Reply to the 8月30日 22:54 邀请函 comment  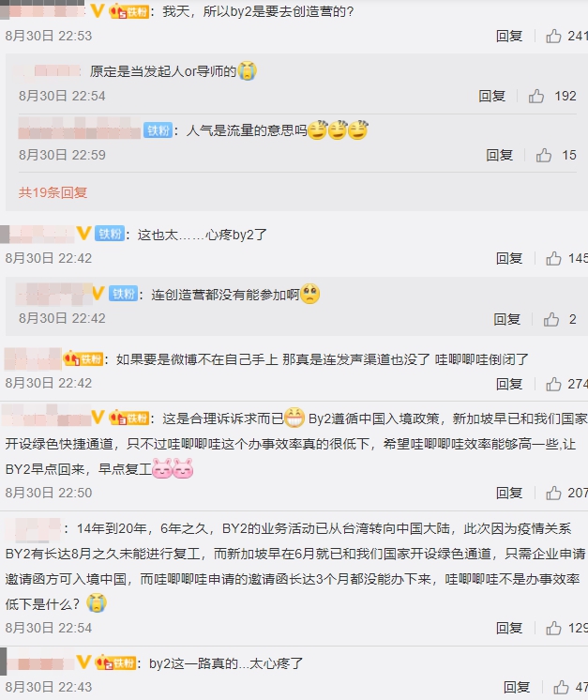[x=509, y=628]
